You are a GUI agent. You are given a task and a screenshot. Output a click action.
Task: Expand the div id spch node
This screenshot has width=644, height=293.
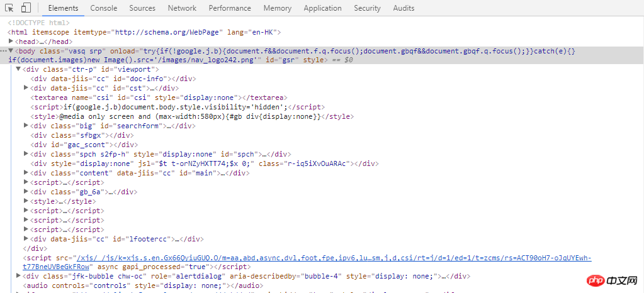coord(26,153)
